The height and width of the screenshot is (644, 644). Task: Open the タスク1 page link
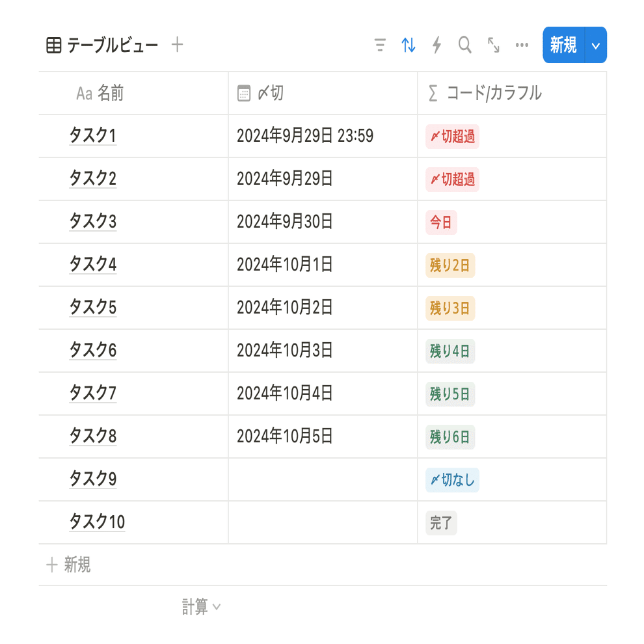[93, 135]
